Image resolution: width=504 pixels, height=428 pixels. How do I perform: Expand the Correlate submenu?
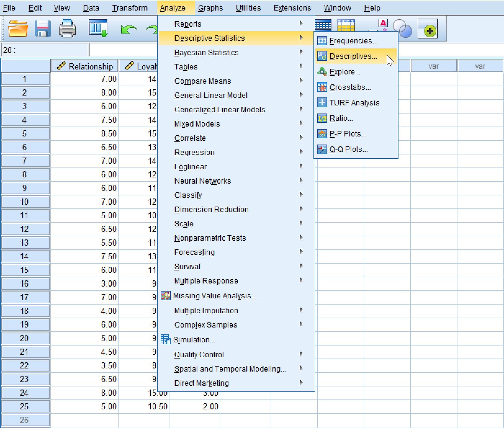(x=190, y=138)
